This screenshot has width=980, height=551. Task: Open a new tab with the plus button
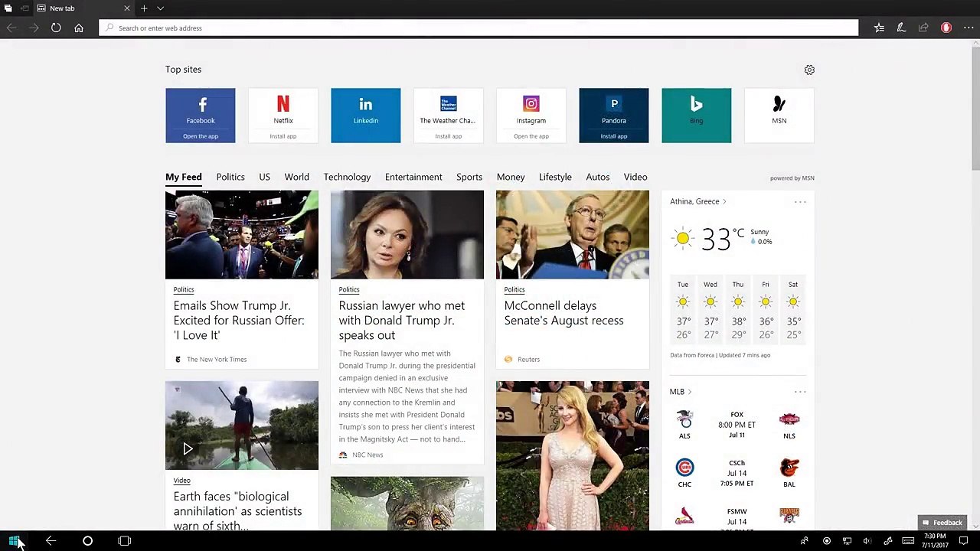[x=143, y=8]
